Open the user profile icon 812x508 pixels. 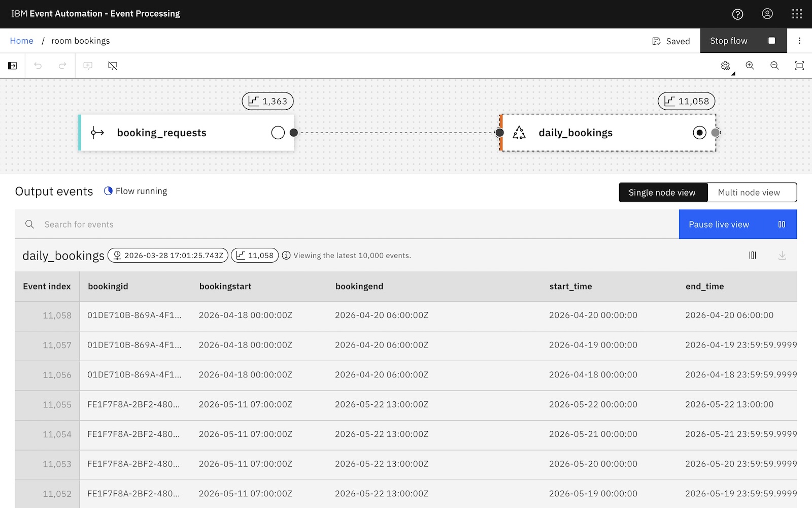tap(767, 14)
